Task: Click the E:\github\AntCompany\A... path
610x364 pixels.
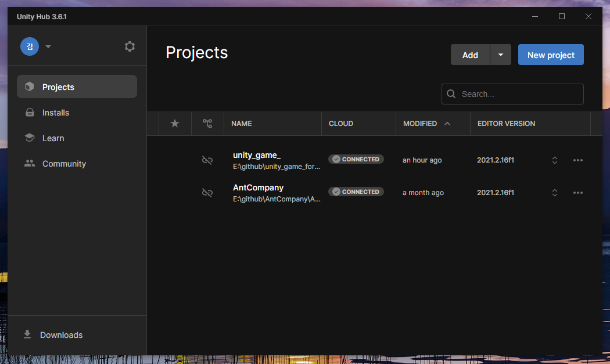Action: point(277,199)
